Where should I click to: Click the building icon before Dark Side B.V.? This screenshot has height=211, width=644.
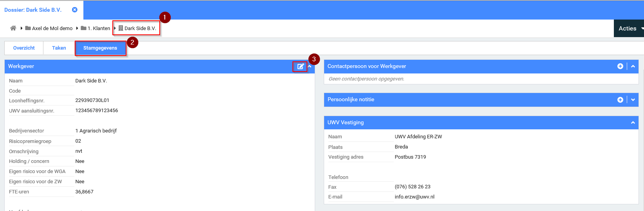(121, 28)
